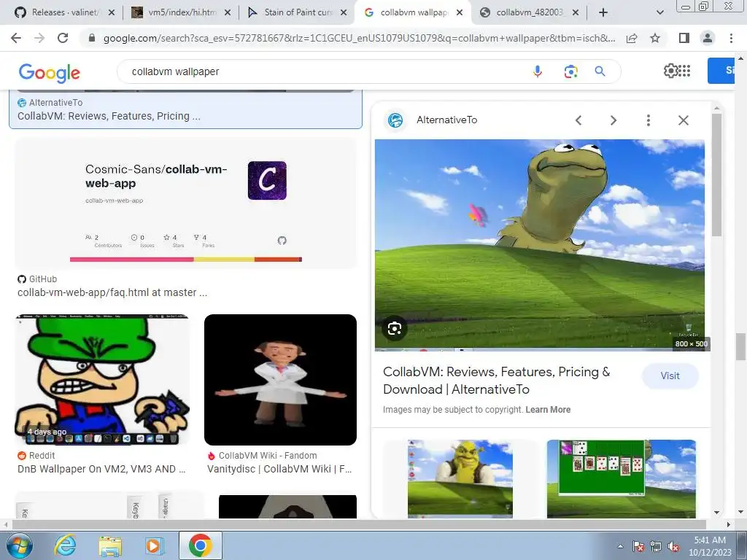The width and height of the screenshot is (747, 560).
Task: Click DnB Wallpaper On VM2 title
Action: coord(101,469)
